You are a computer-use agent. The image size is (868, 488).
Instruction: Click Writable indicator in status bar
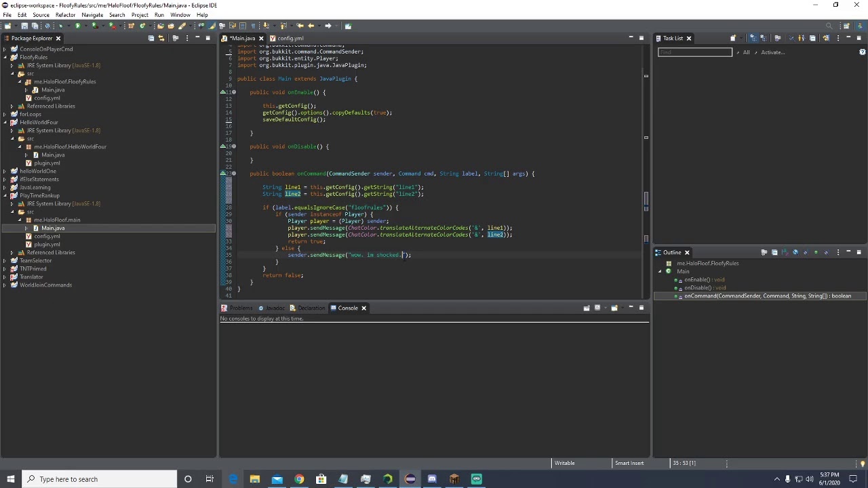(564, 463)
